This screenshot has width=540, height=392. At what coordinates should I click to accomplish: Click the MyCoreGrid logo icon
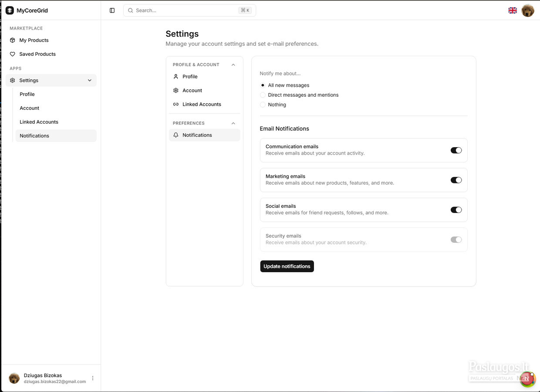[10, 10]
